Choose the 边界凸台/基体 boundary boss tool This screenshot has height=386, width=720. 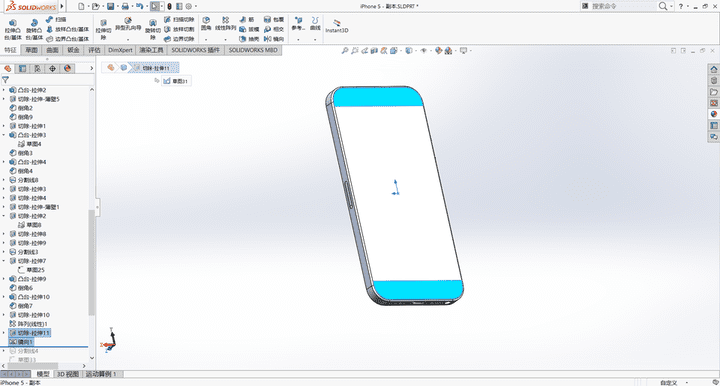(68, 39)
